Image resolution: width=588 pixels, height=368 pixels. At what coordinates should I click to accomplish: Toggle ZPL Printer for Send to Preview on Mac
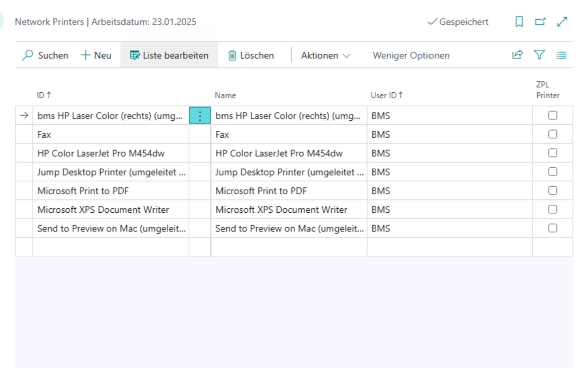tap(553, 228)
